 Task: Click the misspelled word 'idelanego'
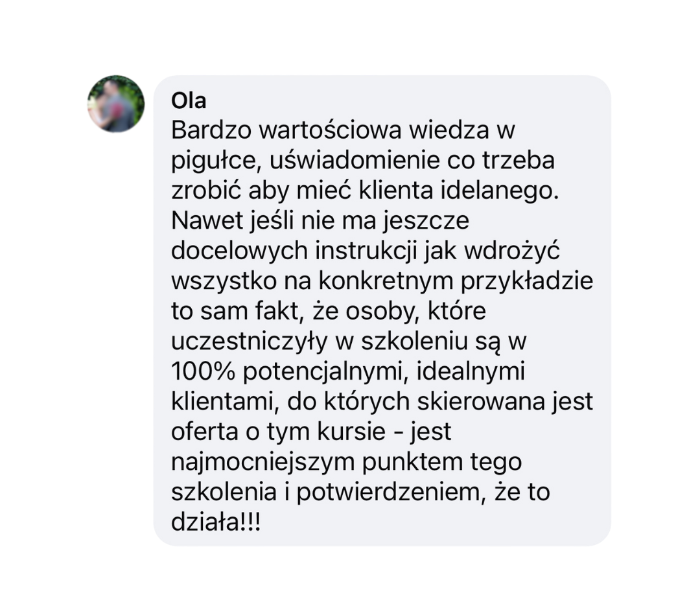click(500, 191)
